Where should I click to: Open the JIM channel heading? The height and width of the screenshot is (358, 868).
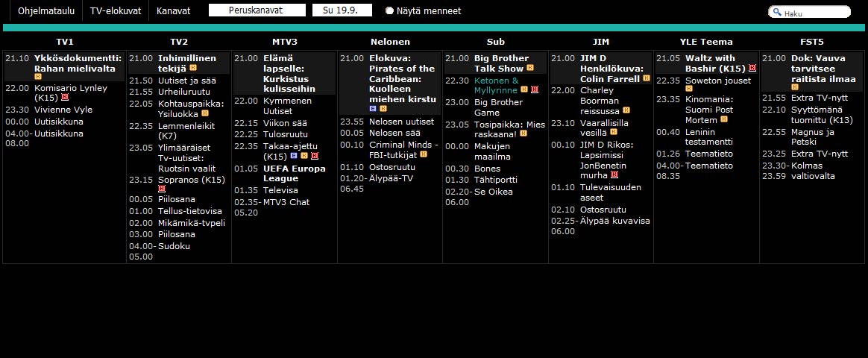pyautogui.click(x=600, y=42)
